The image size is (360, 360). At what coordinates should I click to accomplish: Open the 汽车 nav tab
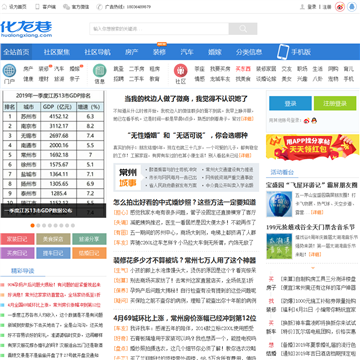click(x=187, y=52)
